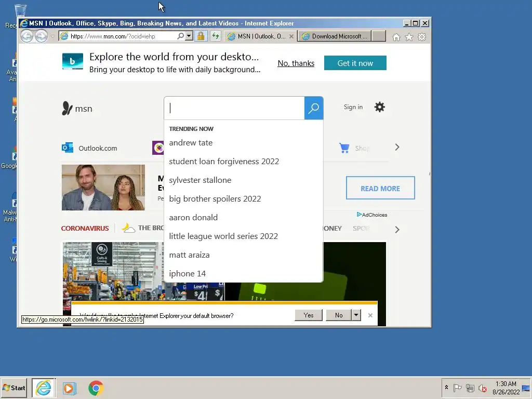Open the address bar autocomplete dropdown arrow
Viewport: 532px width, 399px height.
189,36
